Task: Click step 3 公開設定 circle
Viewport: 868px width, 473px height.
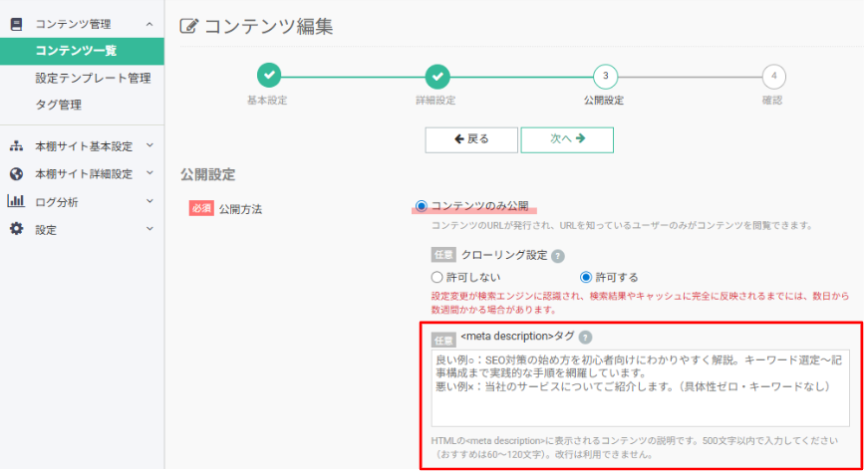Action: coord(606,77)
